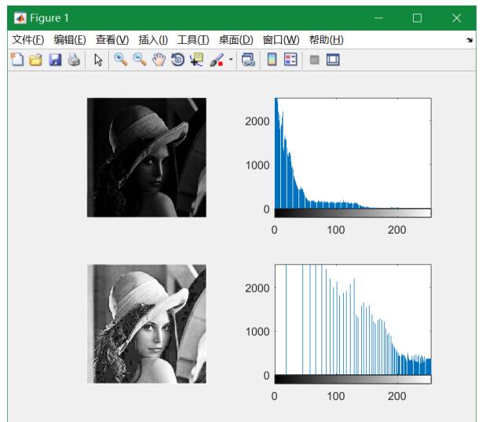Enable the Rotate 3D tool

(x=177, y=60)
